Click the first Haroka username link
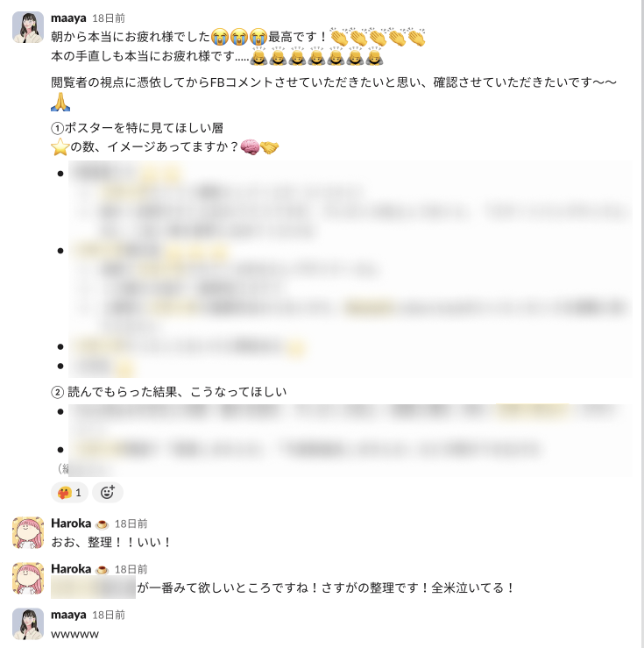 [x=71, y=523]
